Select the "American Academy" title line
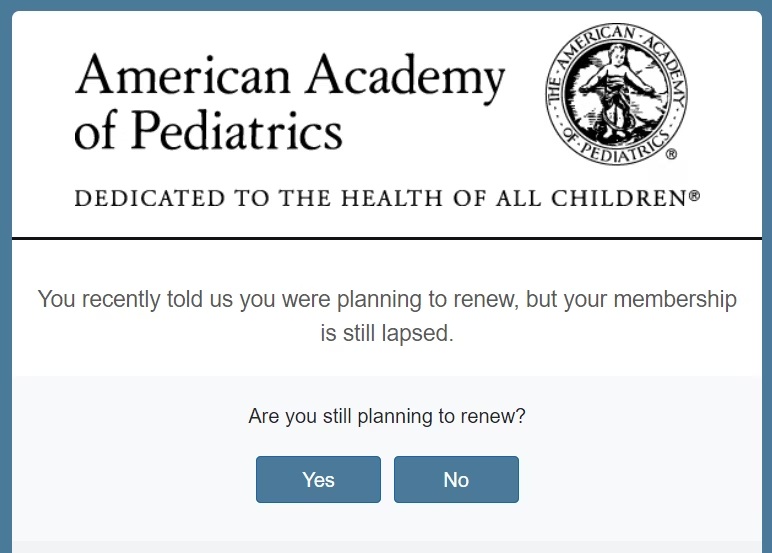The height and width of the screenshot is (553, 772). [290, 77]
